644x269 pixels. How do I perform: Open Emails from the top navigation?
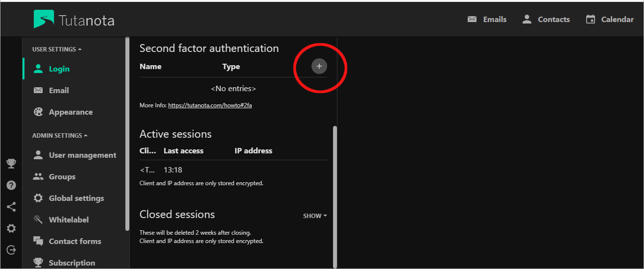[x=487, y=20]
